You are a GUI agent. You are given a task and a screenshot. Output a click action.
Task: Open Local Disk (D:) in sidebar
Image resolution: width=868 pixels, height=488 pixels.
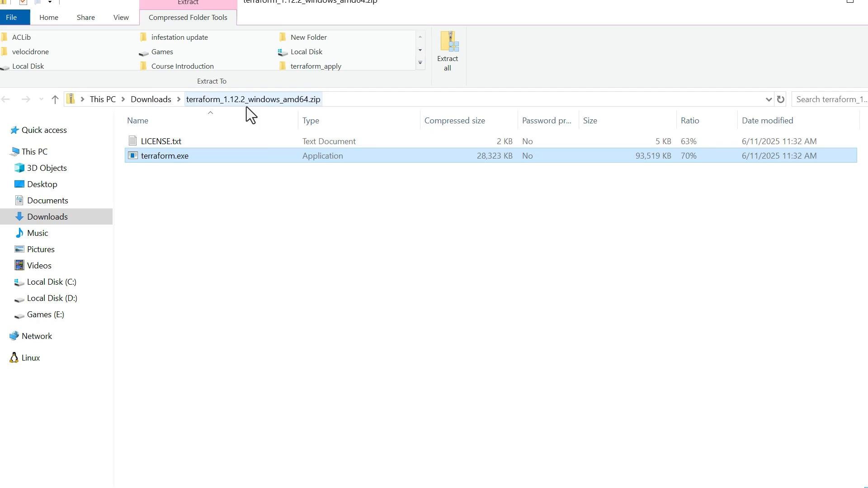pos(52,298)
